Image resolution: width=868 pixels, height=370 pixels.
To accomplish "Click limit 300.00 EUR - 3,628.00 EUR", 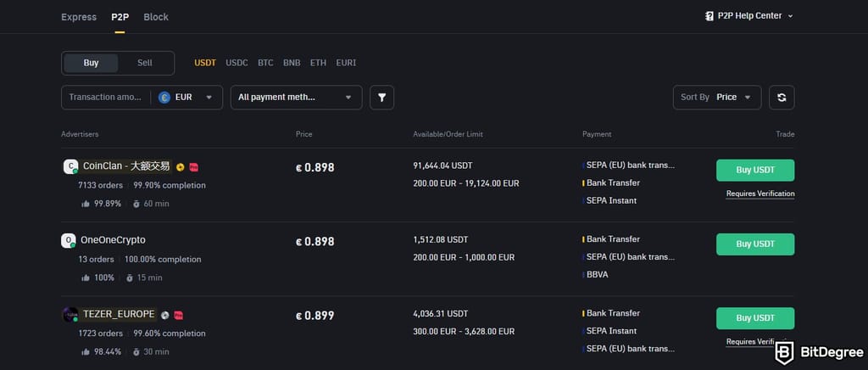I will [464, 332].
